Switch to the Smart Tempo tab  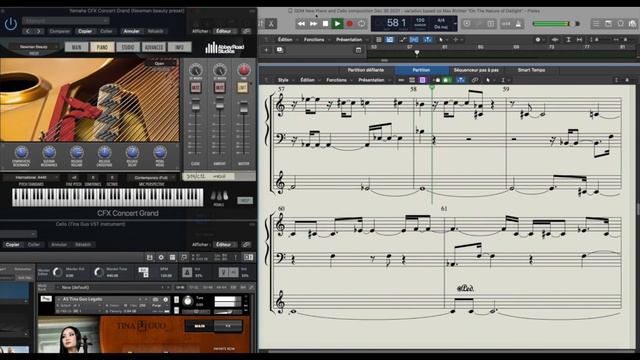click(531, 70)
